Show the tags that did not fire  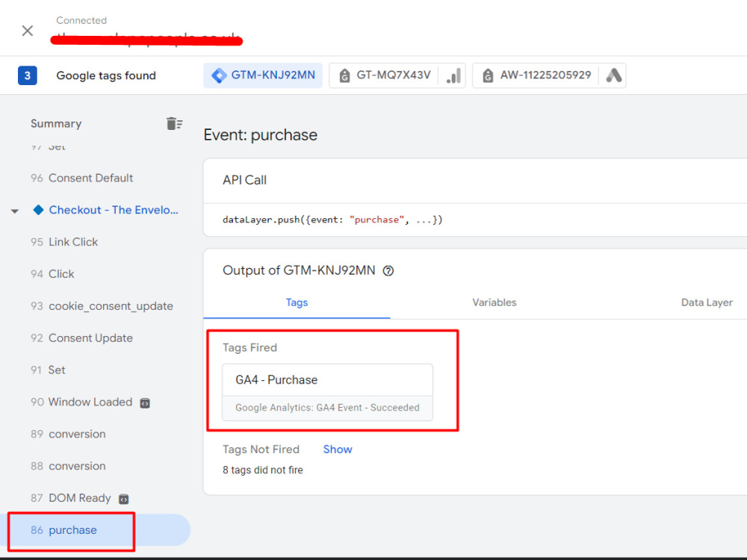pos(338,449)
